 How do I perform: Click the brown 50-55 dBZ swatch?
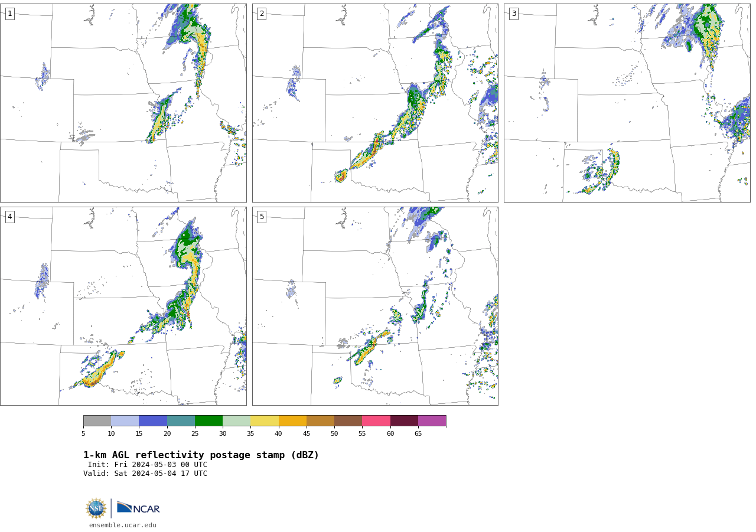tap(348, 421)
